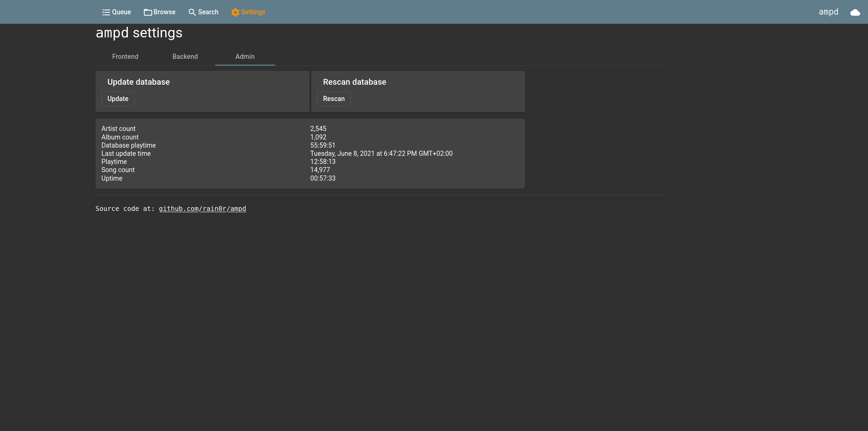Open the Search navigation label
868x431 pixels.
(x=208, y=12)
